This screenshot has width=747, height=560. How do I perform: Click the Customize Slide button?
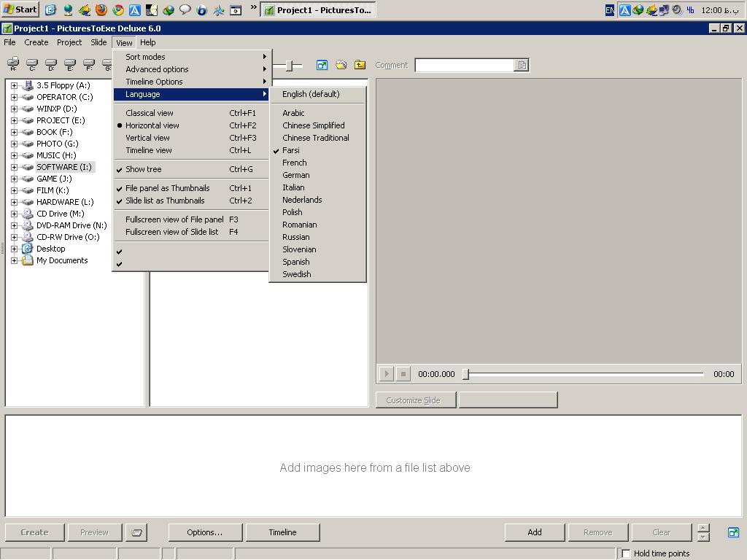[415, 400]
